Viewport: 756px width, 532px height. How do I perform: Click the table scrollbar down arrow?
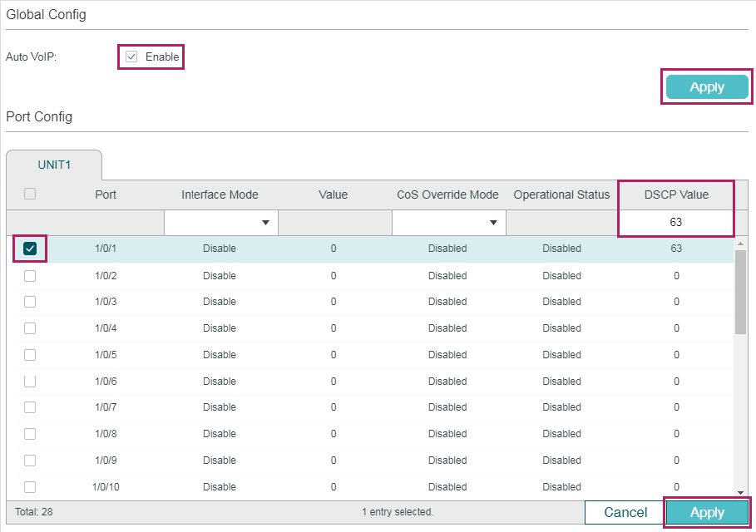pyautogui.click(x=740, y=493)
